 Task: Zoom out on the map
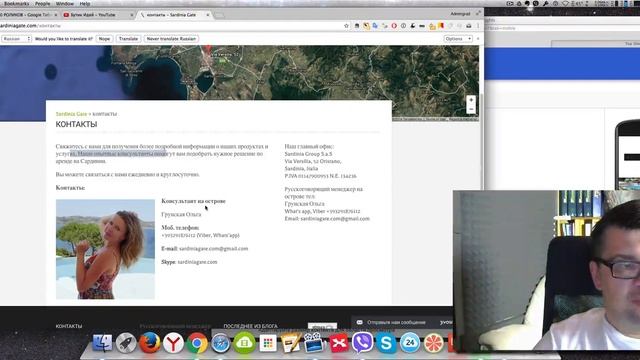pyautogui.click(x=471, y=109)
